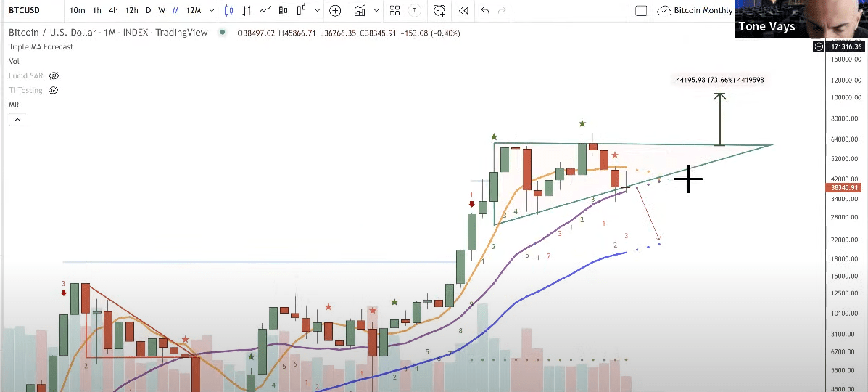Open the compare or add symbol plus icon

pyautogui.click(x=335, y=11)
